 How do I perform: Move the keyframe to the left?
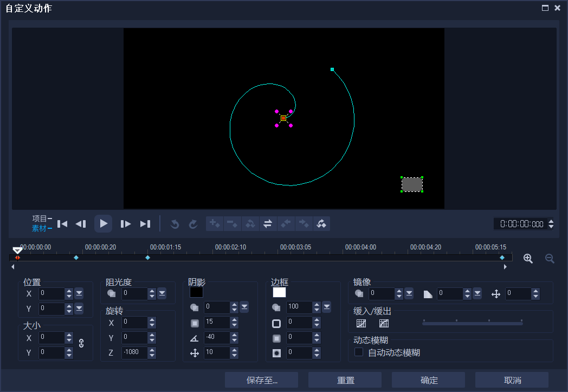click(x=286, y=223)
